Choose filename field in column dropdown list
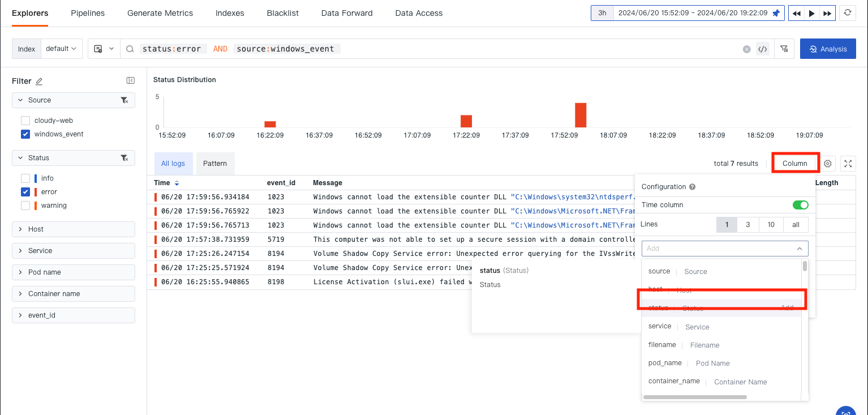Screen dimensions: 868x415 tap(721, 345)
